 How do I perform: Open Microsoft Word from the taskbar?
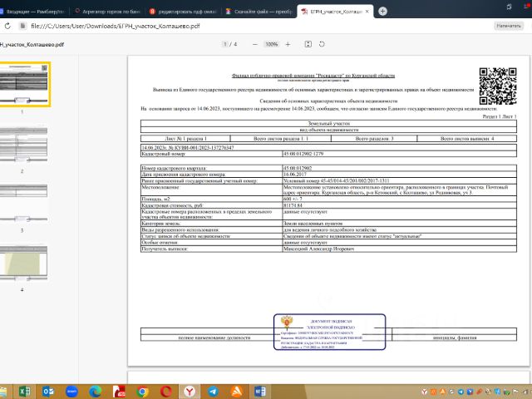(260, 392)
